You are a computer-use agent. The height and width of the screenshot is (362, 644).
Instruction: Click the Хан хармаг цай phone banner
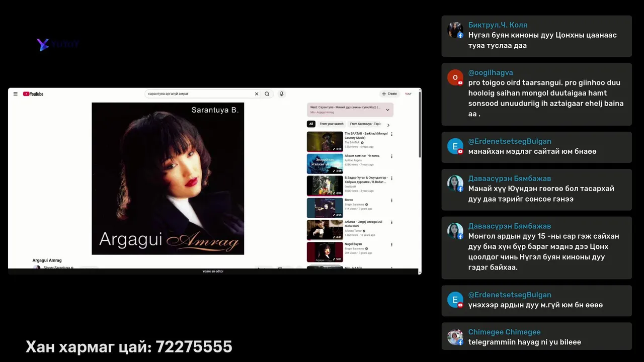pyautogui.click(x=129, y=347)
